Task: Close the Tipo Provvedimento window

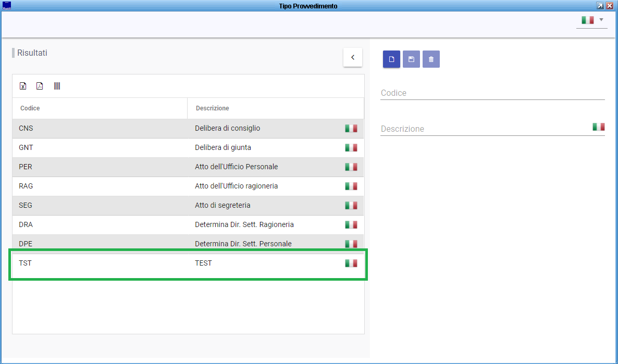Action: tap(610, 6)
